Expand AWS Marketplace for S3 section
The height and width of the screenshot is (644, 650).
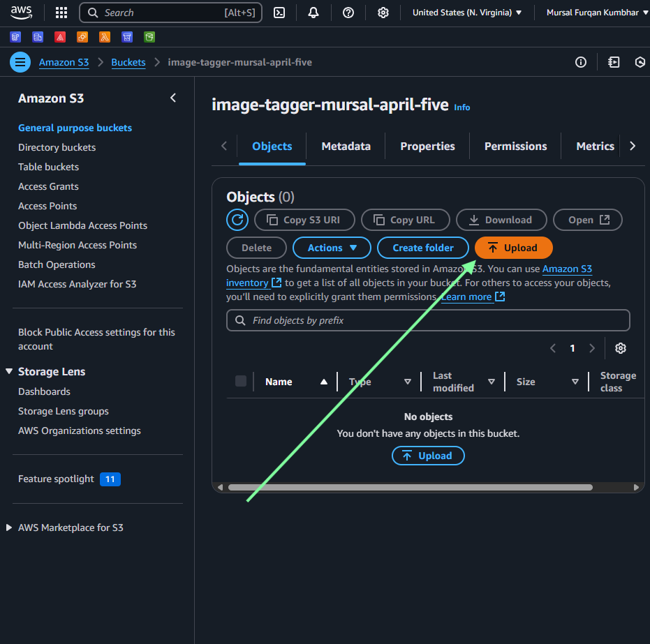click(x=9, y=527)
